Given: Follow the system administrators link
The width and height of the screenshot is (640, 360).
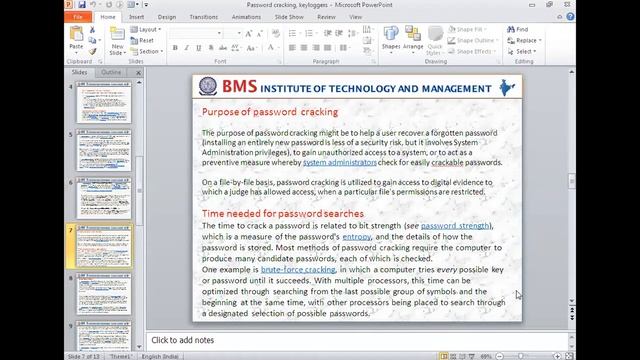Looking at the screenshot, I should pyautogui.click(x=340, y=162).
